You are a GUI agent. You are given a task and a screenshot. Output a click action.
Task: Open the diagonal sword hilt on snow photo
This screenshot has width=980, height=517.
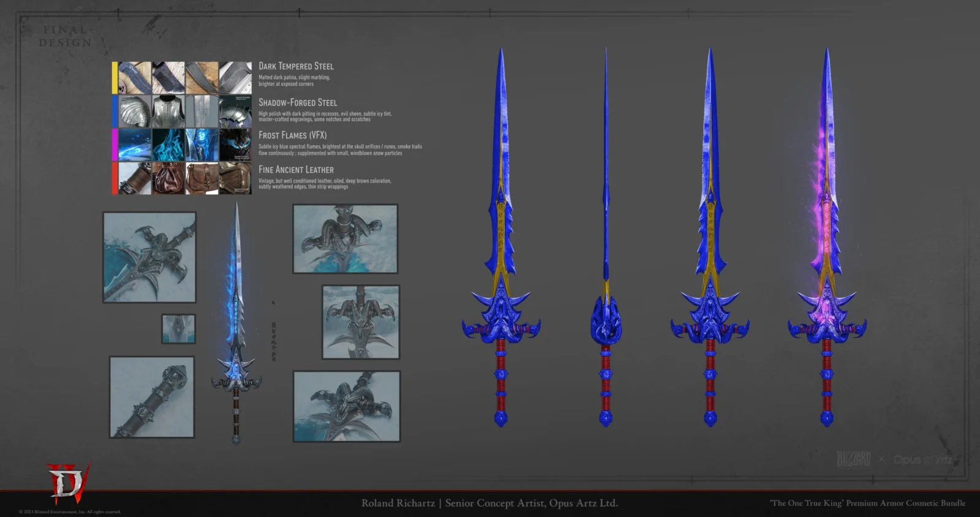[x=149, y=257]
